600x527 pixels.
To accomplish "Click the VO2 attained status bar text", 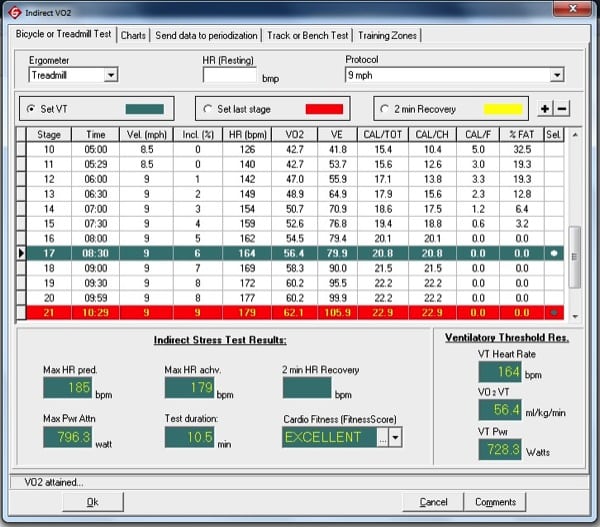I will click(54, 483).
